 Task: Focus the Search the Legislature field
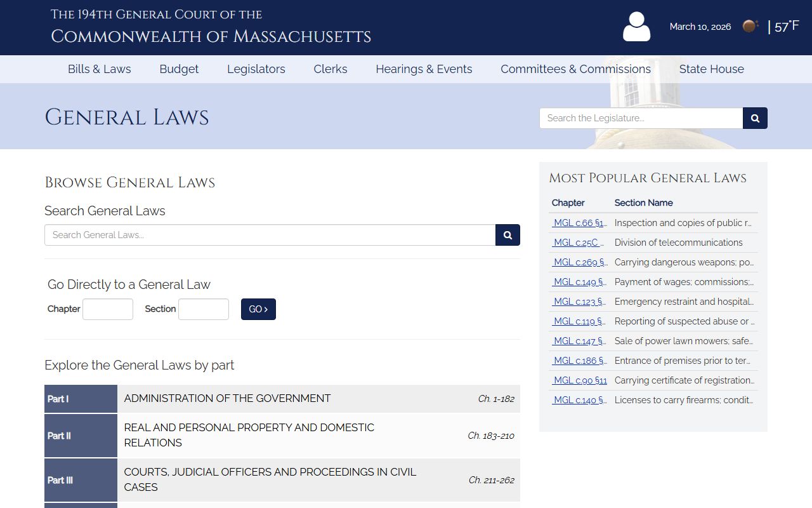[x=641, y=118]
